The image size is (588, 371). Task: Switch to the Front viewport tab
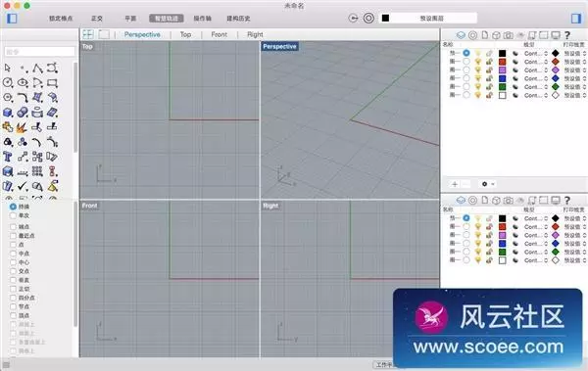tap(219, 34)
